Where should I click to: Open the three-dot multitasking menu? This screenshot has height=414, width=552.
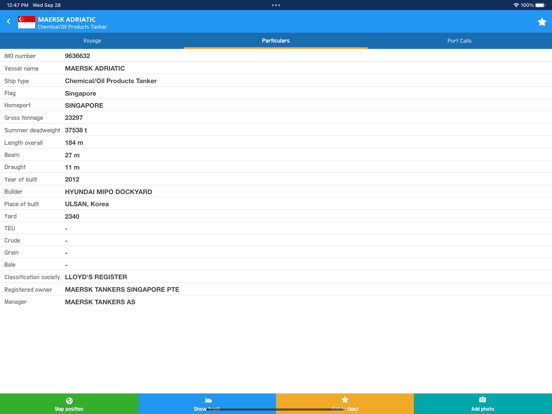276,5
